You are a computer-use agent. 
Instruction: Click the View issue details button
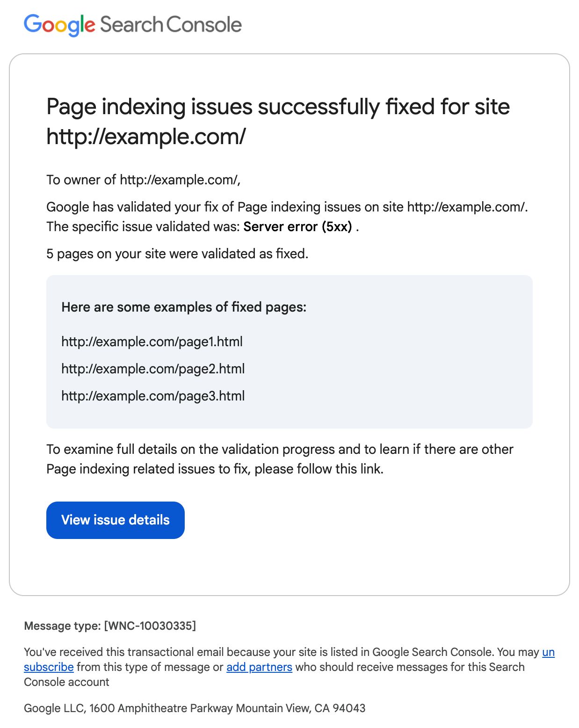[115, 520]
